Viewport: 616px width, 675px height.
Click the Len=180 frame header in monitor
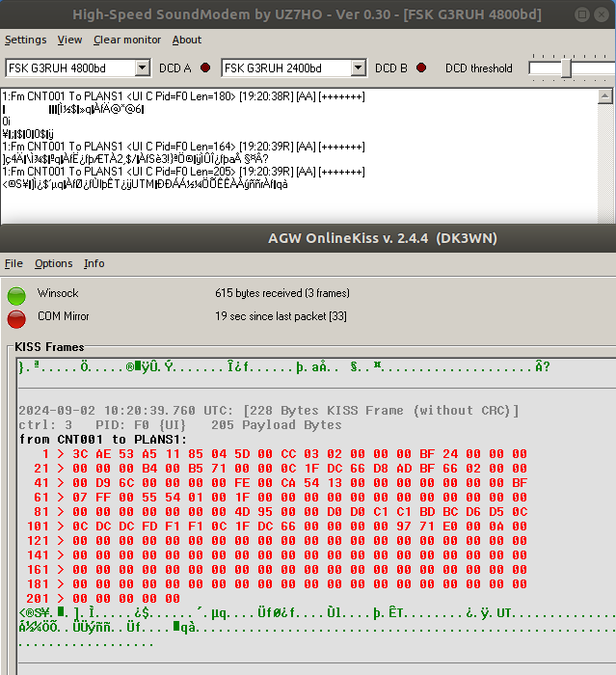(x=183, y=96)
